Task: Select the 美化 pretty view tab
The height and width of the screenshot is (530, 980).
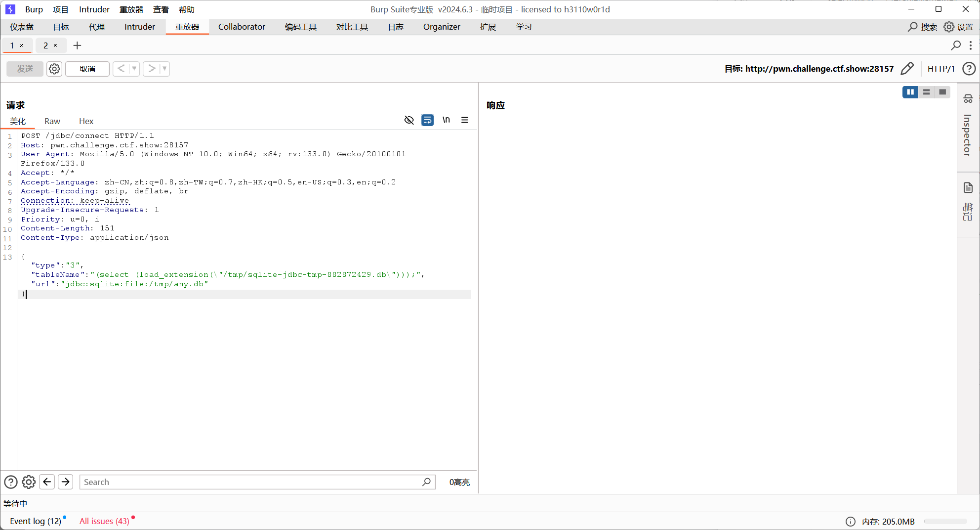Action: pos(18,121)
